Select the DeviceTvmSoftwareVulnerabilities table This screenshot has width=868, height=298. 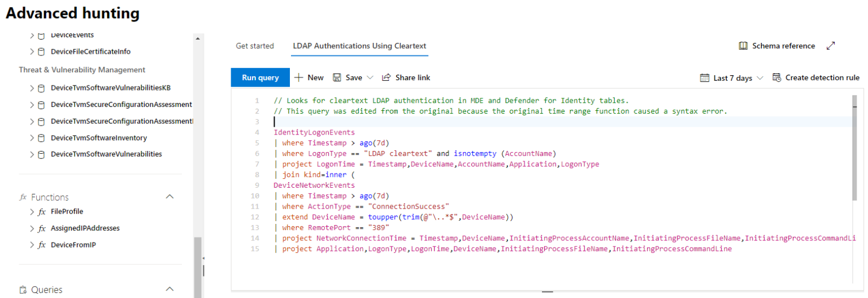coord(106,154)
